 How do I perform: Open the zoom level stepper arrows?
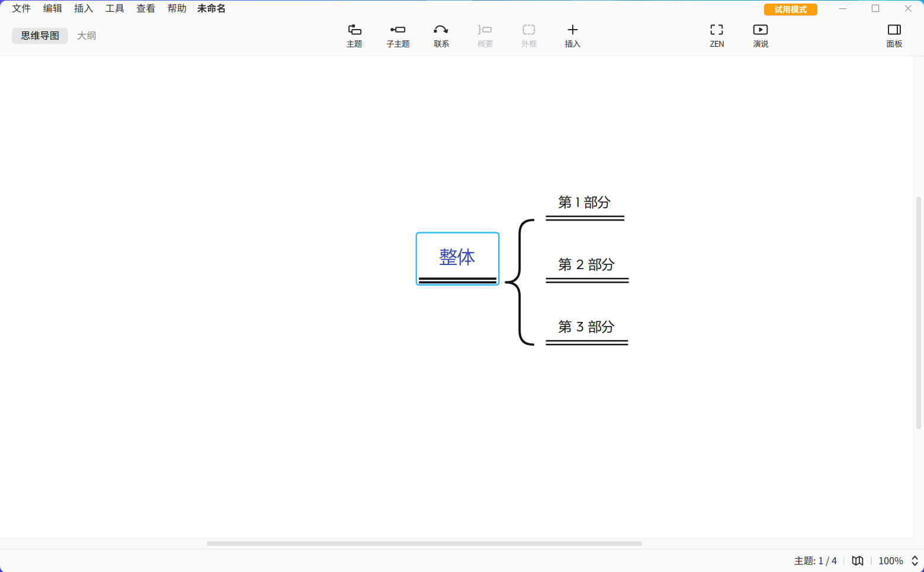point(915,561)
